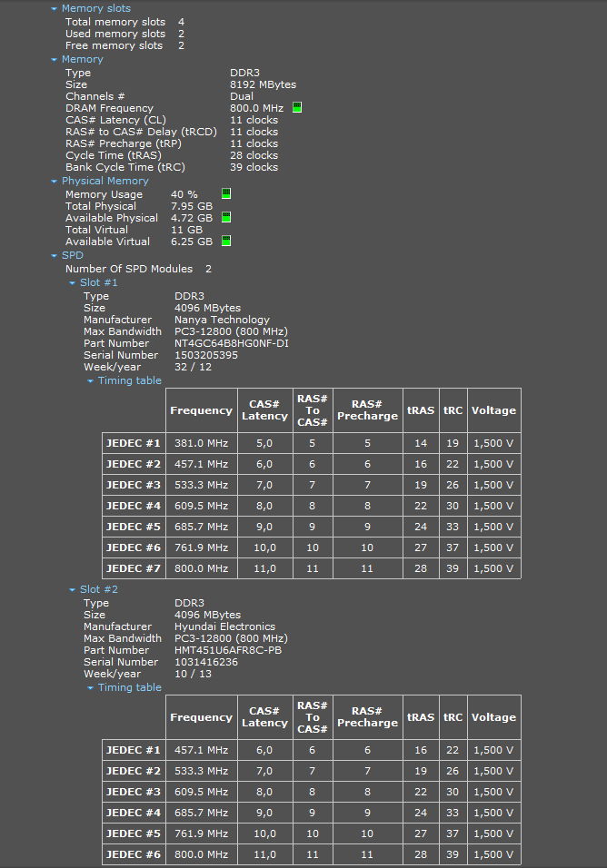The width and height of the screenshot is (607, 868).
Task: Click part number NT4GC64B8HG0NF-DI
Action: [x=232, y=343]
